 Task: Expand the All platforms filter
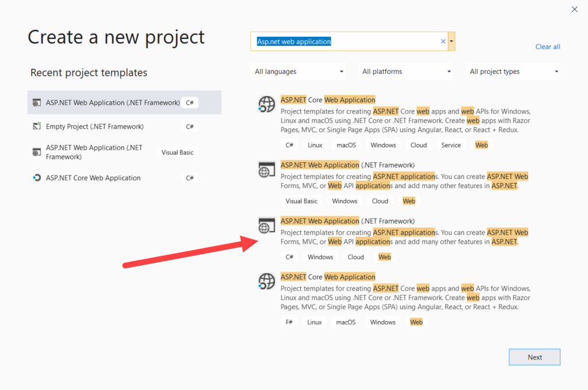[407, 72]
